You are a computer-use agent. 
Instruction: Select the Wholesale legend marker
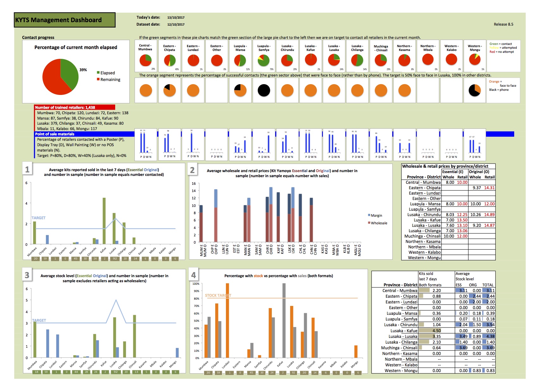pos(369,223)
